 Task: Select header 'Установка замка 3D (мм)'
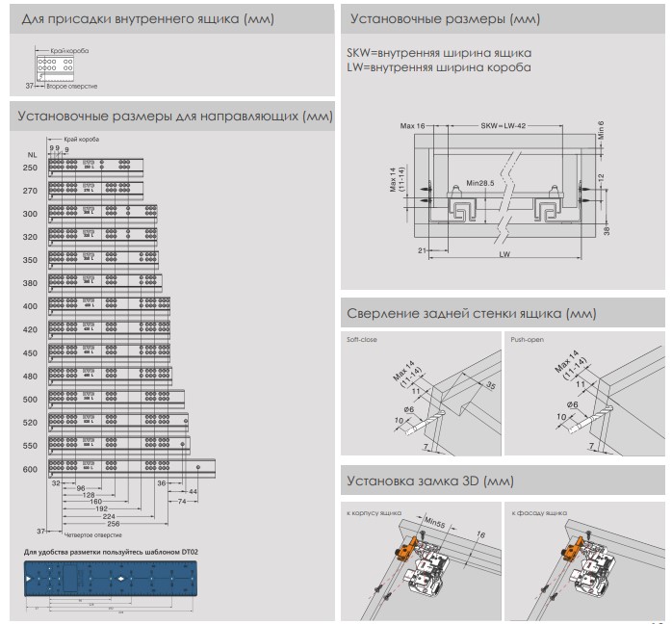[x=431, y=480]
